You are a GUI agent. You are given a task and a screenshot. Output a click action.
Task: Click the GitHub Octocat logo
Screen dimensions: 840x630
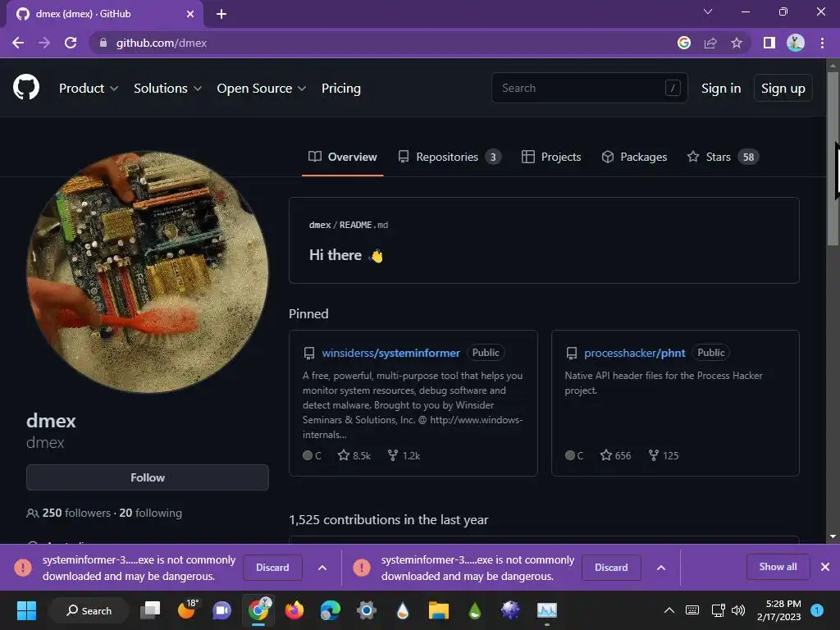(25, 88)
